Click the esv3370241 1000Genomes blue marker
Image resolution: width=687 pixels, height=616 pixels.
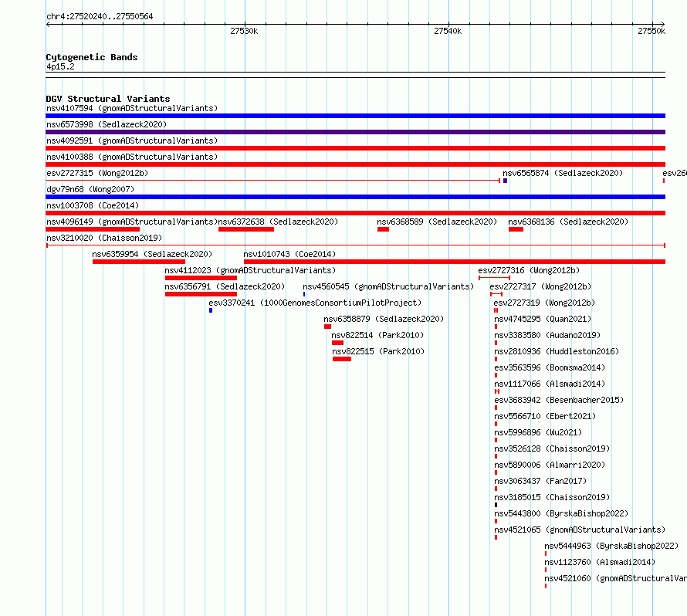click(x=211, y=310)
